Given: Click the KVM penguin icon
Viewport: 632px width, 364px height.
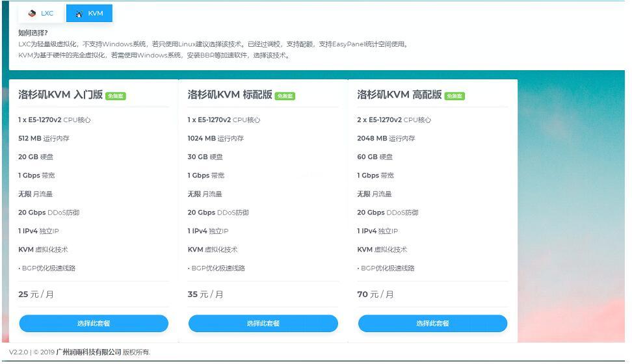Looking at the screenshot, I should click(79, 14).
